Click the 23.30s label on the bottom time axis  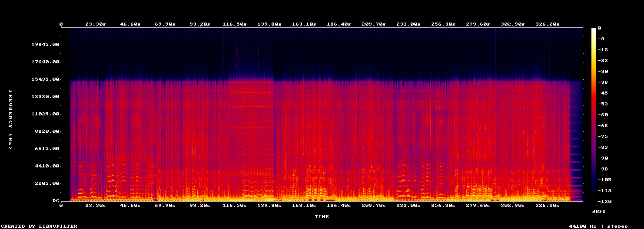95,205
